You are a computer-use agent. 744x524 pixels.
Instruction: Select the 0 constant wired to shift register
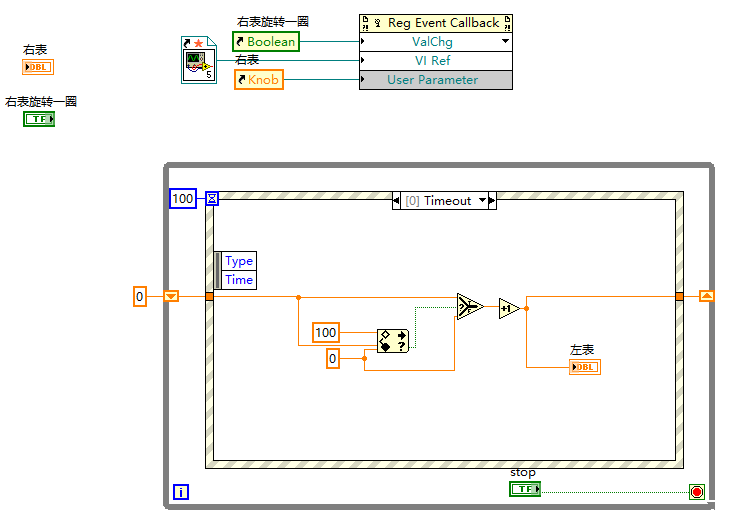pos(140,297)
